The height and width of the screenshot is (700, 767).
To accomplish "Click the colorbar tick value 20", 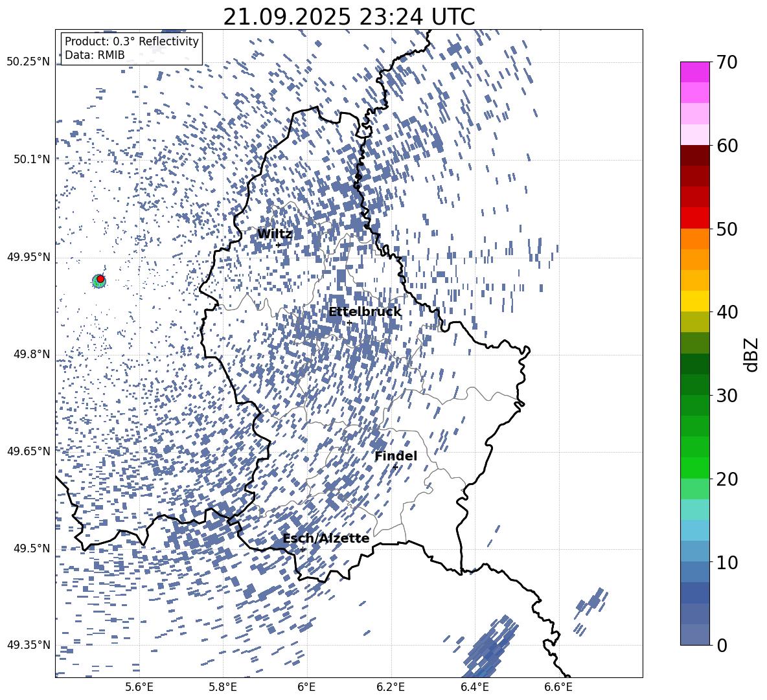I will tap(727, 479).
